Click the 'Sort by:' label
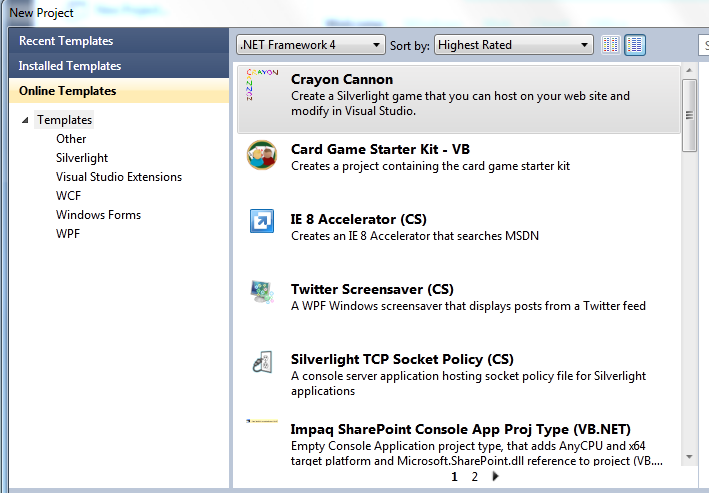 pyautogui.click(x=410, y=46)
